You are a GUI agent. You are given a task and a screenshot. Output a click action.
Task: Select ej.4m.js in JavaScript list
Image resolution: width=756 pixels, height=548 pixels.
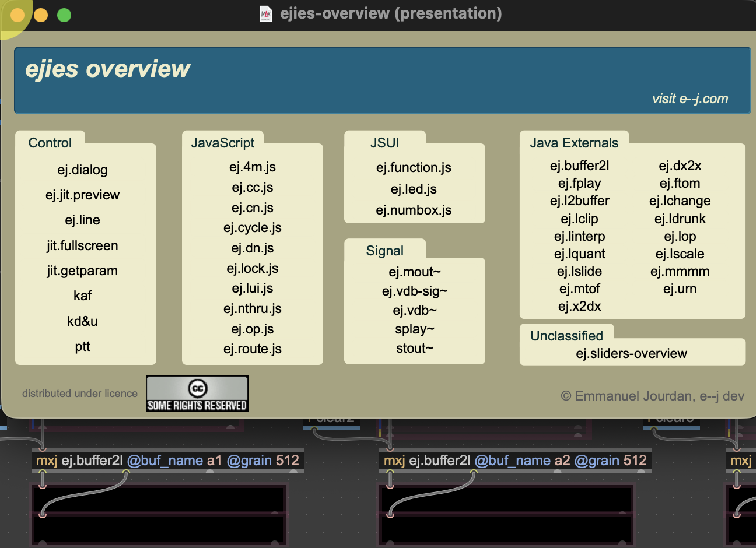point(252,167)
